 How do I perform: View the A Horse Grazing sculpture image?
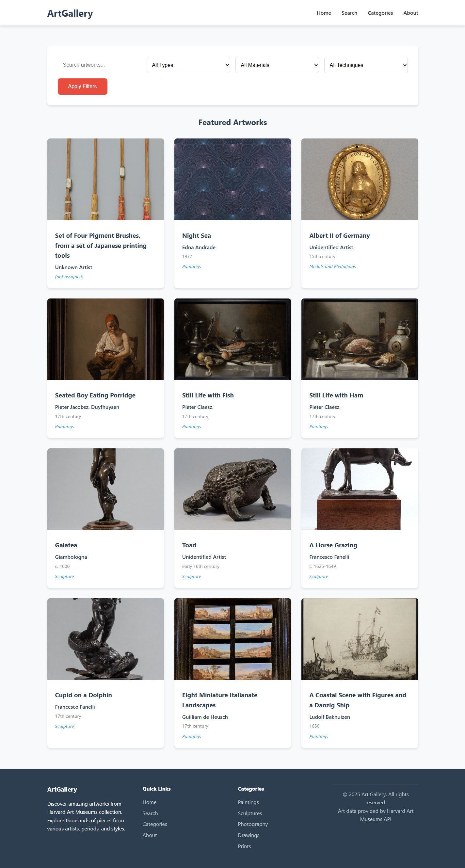[x=360, y=489]
